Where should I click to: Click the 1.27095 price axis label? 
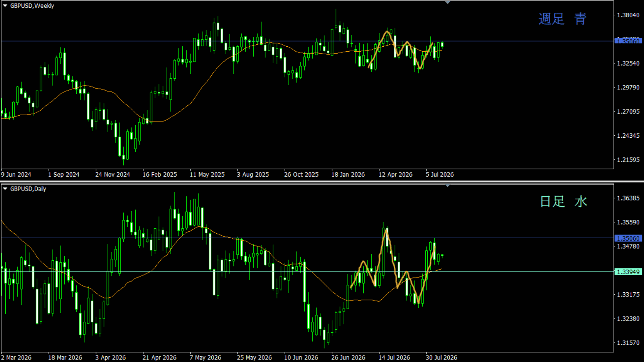[628, 112]
